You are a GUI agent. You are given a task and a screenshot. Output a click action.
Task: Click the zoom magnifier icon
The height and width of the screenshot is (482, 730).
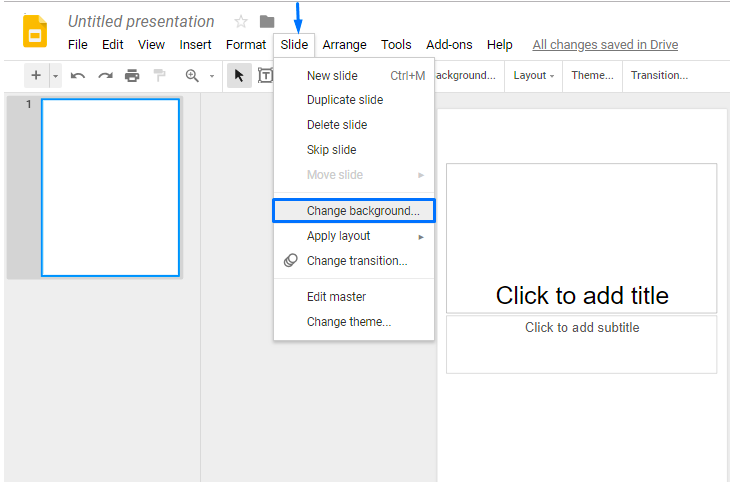click(192, 76)
